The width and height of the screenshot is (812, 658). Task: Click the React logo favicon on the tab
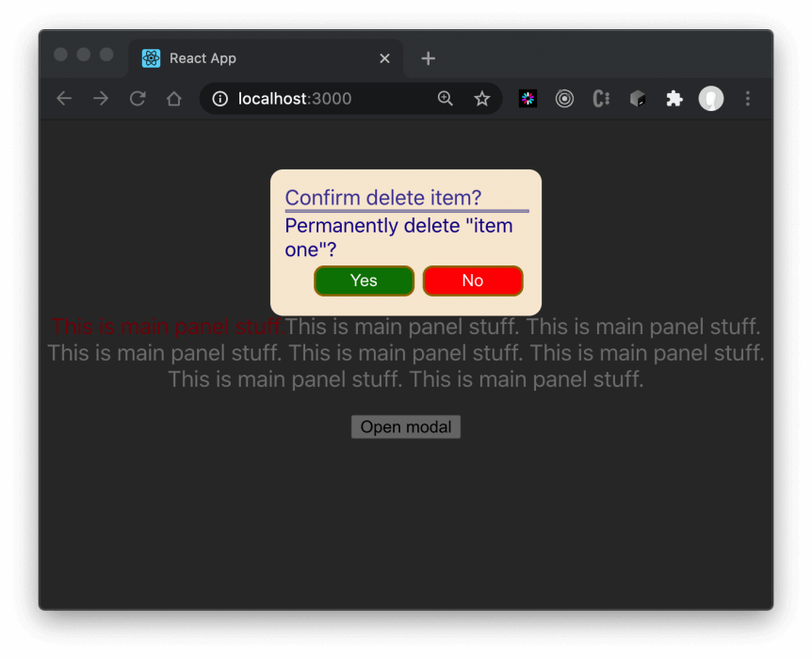tap(152, 58)
